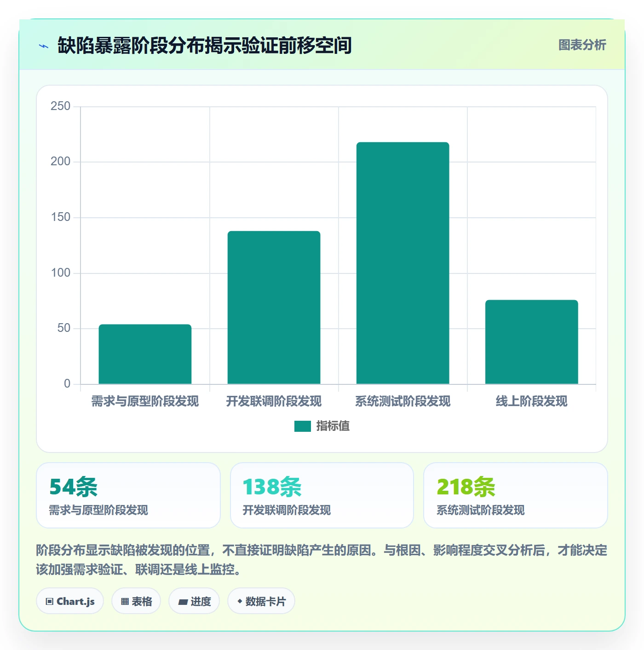Image resolution: width=644 pixels, height=650 pixels.
Task: Click the 0 y-axis tick label
Action: pyautogui.click(x=67, y=384)
